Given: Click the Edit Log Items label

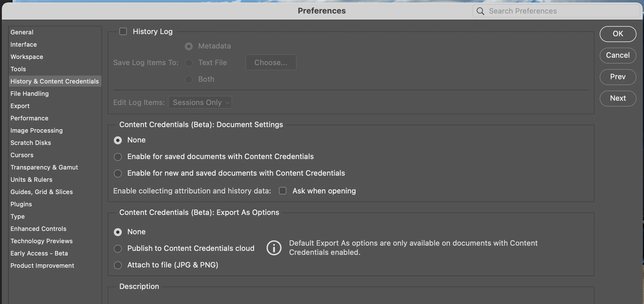Looking at the screenshot, I should coord(139,103).
